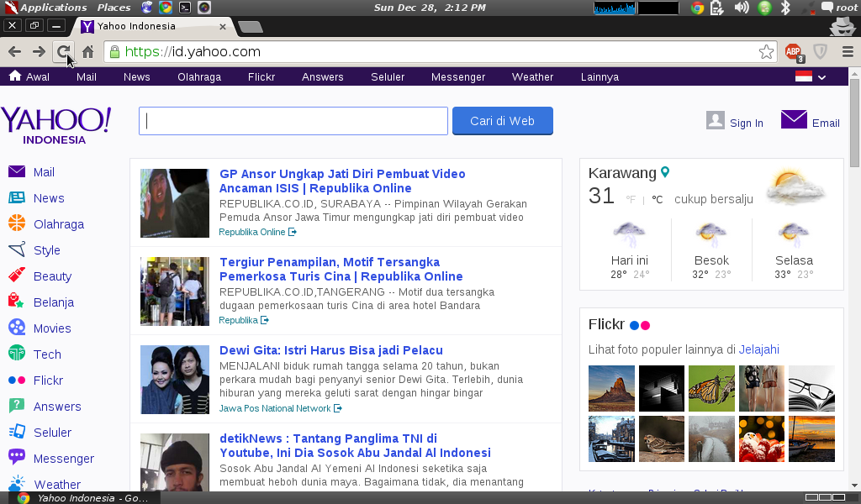
Task: Open the glasses on book Flickr photo
Action: (811, 388)
